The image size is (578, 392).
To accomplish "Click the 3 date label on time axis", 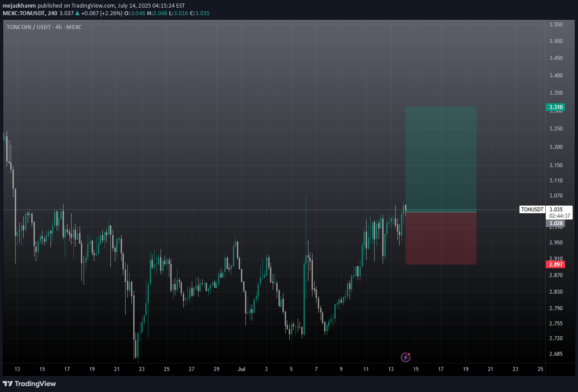I will [x=266, y=369].
